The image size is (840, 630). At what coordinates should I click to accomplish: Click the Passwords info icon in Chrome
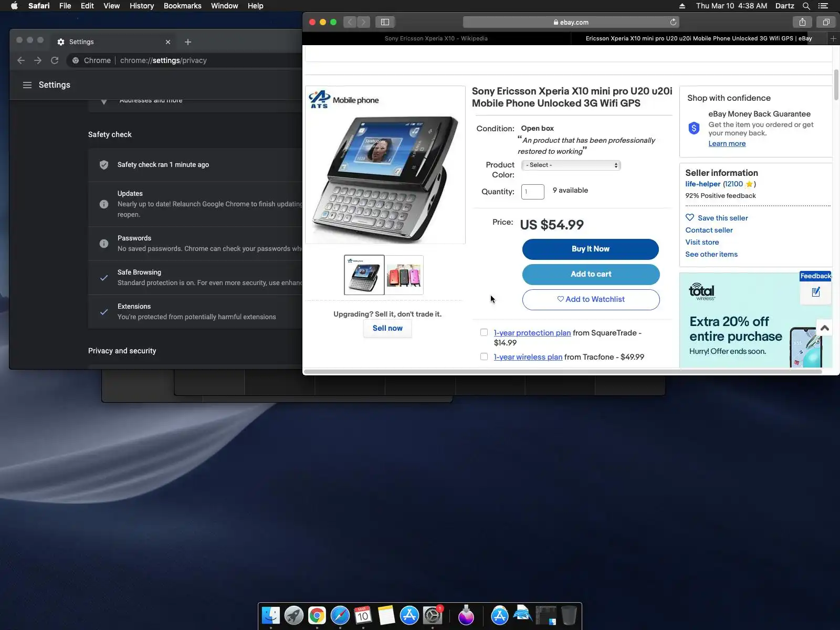[x=104, y=244]
